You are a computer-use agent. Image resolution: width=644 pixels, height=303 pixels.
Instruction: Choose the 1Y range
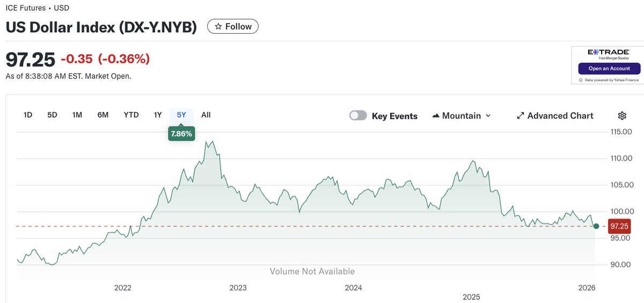tap(158, 114)
